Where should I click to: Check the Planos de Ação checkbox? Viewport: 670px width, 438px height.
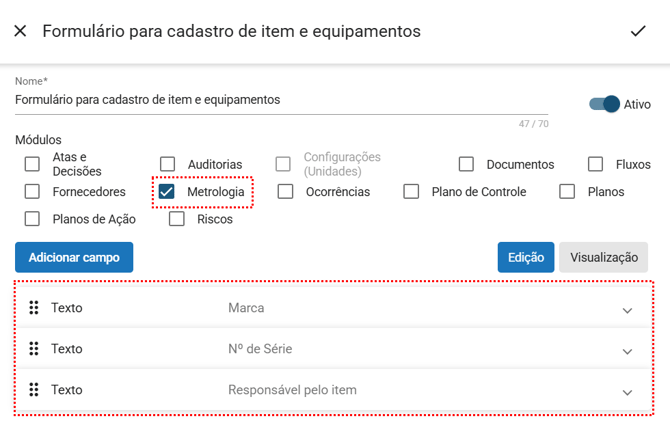coord(32,219)
